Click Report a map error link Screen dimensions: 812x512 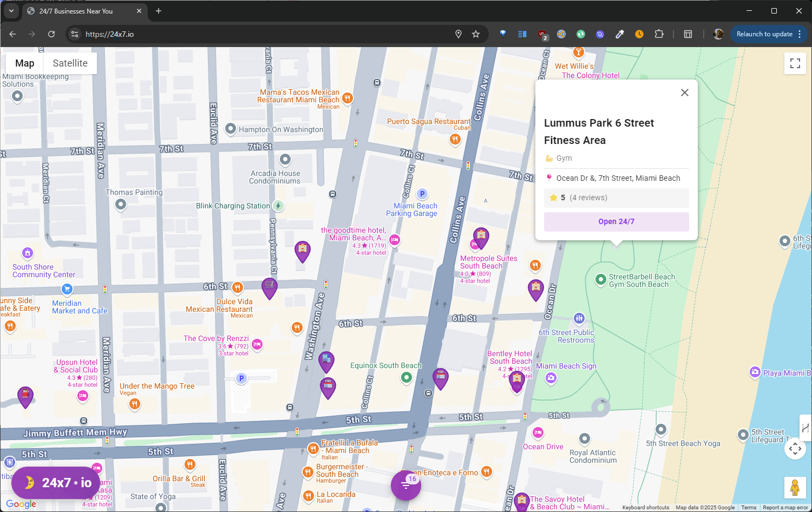[x=785, y=508]
